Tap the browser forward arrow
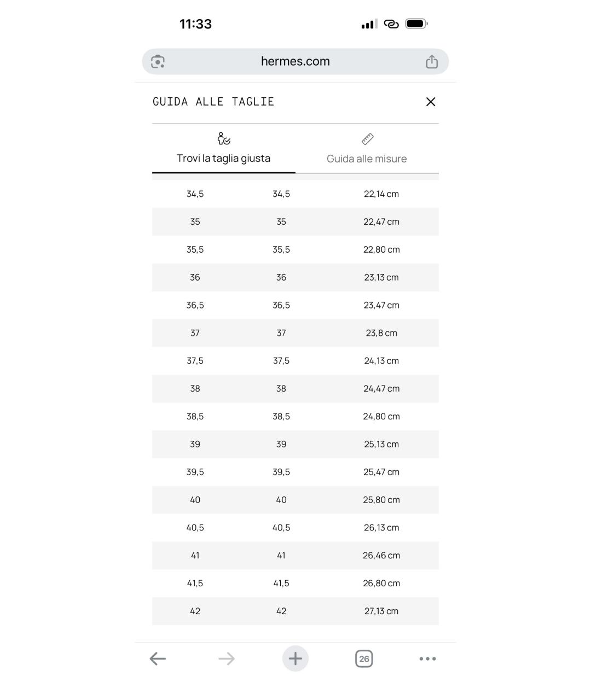 227,658
